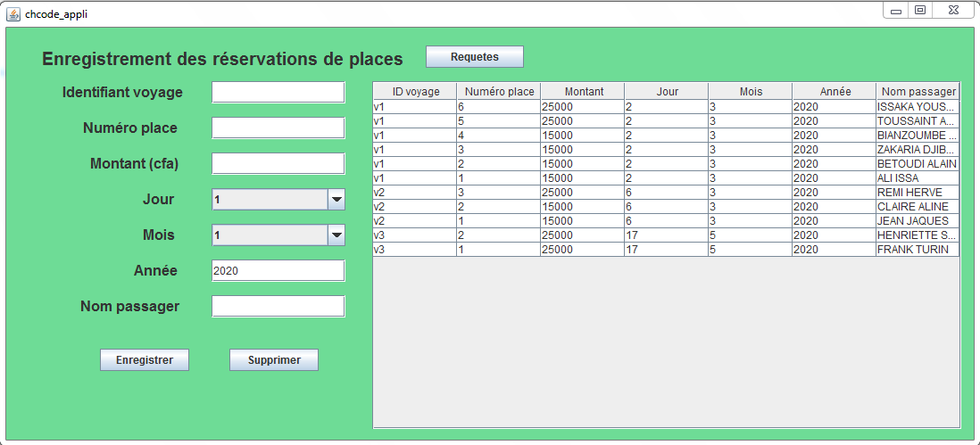Click Année 2020 in CLAIRE ALINE row
The image size is (980, 445).
coord(834,207)
